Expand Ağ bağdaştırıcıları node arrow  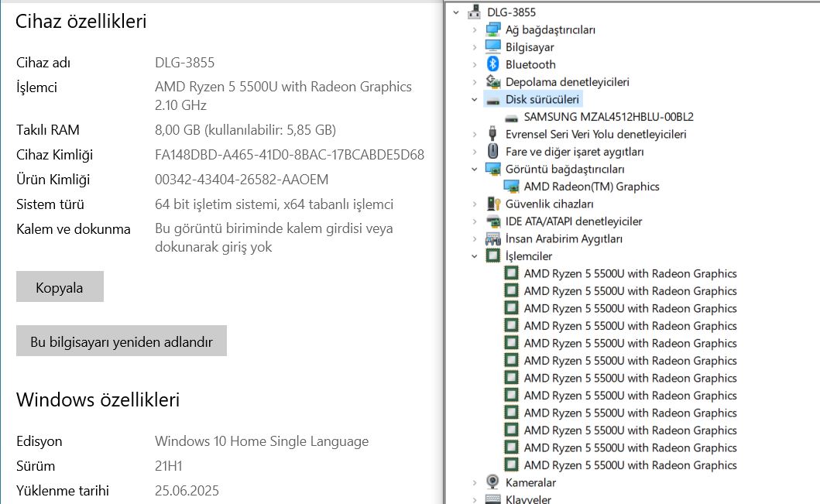tap(475, 29)
